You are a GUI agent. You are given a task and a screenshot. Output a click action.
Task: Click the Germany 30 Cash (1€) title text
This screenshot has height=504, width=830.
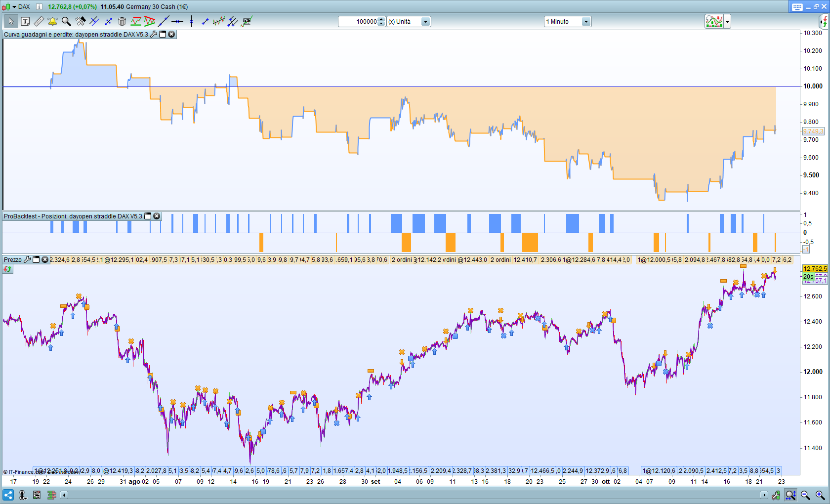(157, 7)
